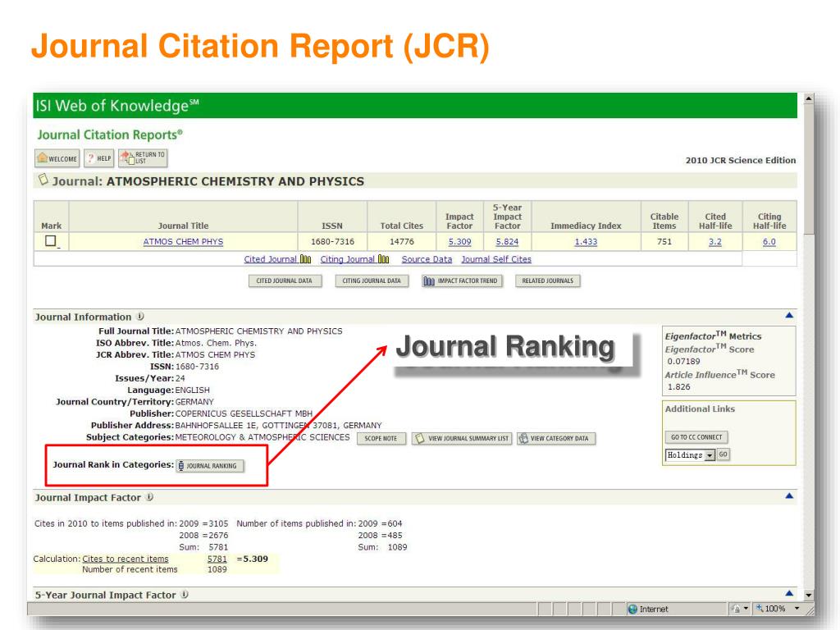Click the Internet zone globe icon
840x630 pixels.
pyautogui.click(x=632, y=609)
